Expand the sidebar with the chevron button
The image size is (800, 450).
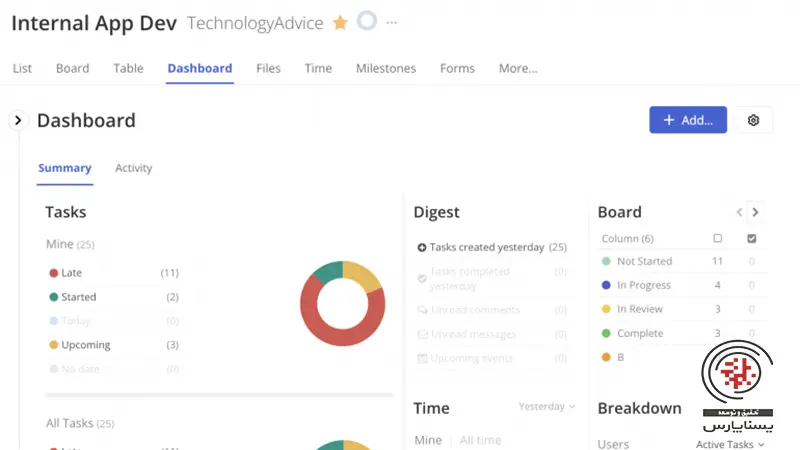coord(18,120)
